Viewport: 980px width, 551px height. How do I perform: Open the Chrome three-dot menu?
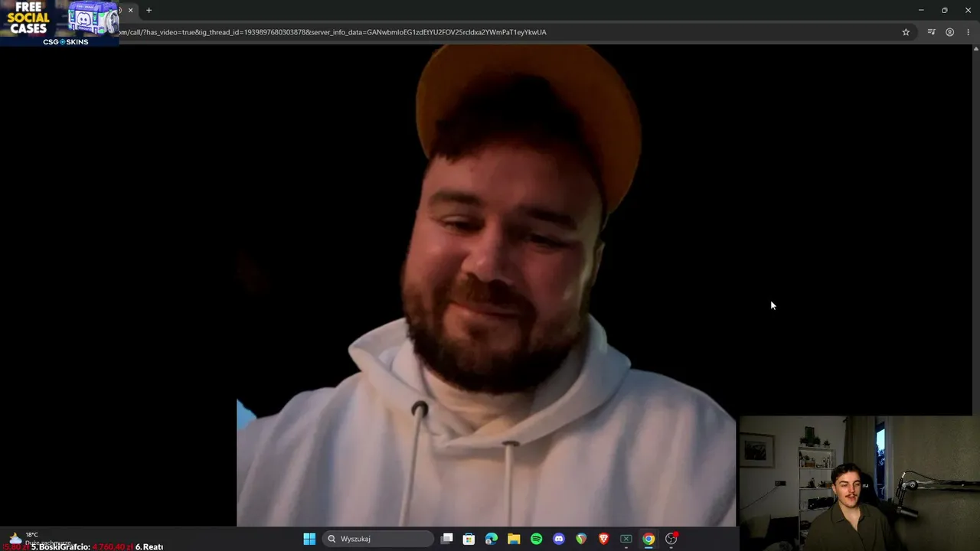pos(968,32)
